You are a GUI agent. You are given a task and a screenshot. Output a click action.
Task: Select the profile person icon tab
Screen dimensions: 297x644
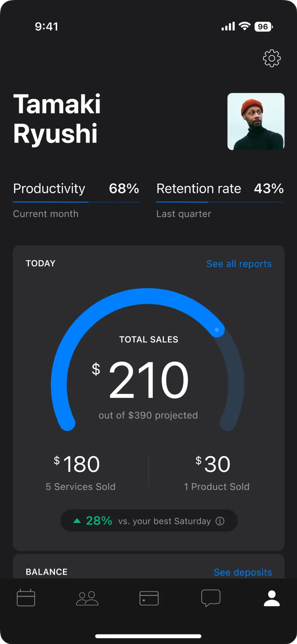click(x=272, y=598)
